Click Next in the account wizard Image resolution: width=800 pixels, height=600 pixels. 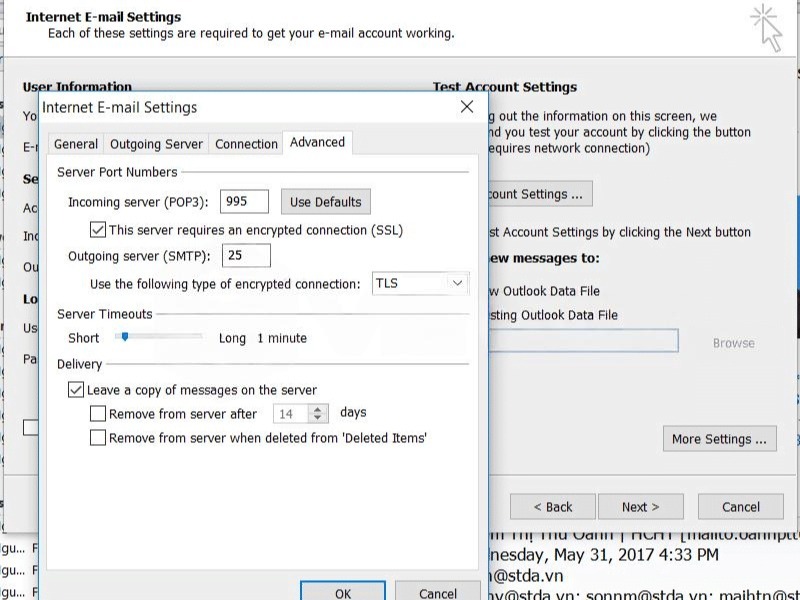click(639, 507)
